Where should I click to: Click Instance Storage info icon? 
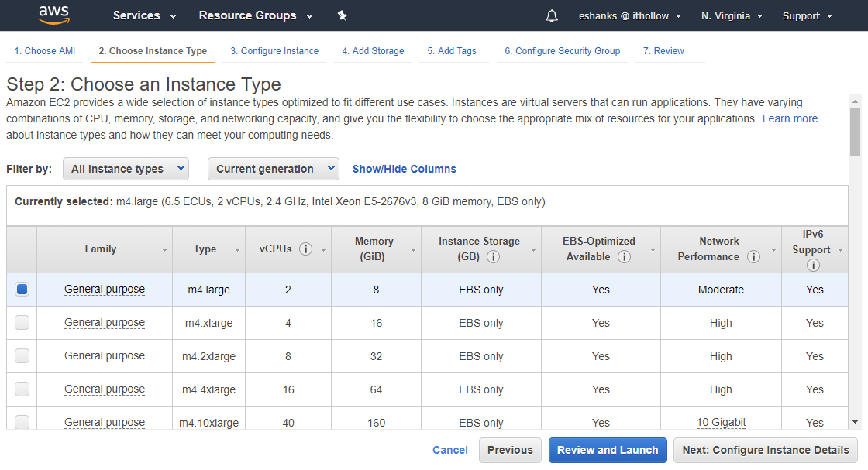(493, 257)
